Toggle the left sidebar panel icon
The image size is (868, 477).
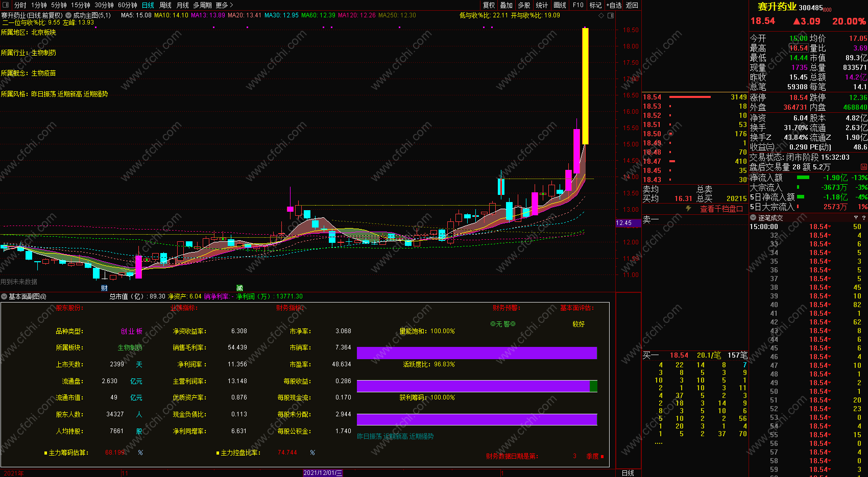[x=6, y=5]
